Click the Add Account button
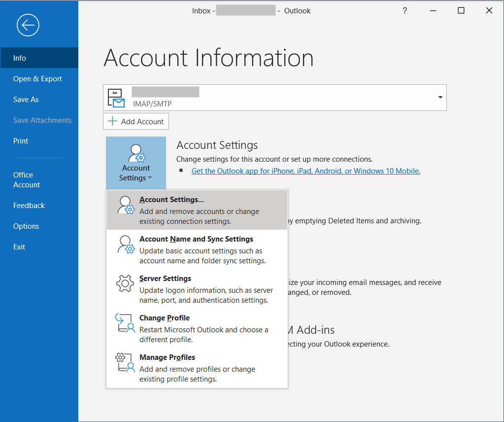 pos(136,121)
